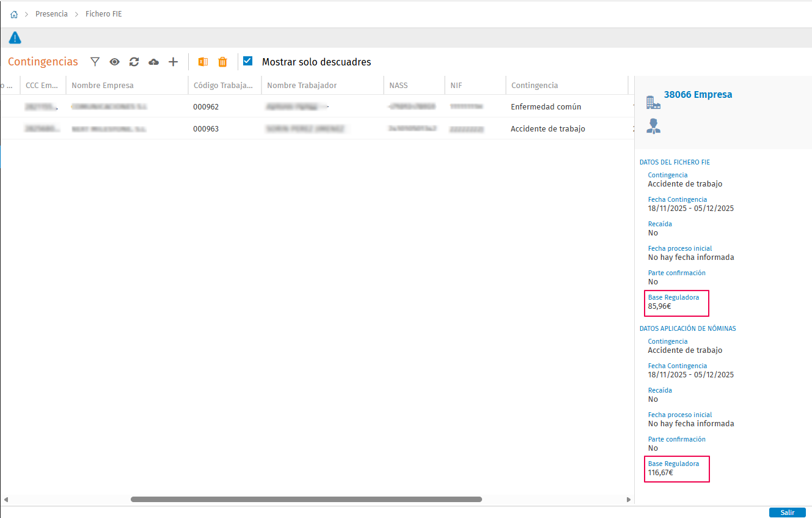The image size is (812, 518).
Task: Uncheck Mostrar solo descuadres checkbox
Action: (x=247, y=61)
